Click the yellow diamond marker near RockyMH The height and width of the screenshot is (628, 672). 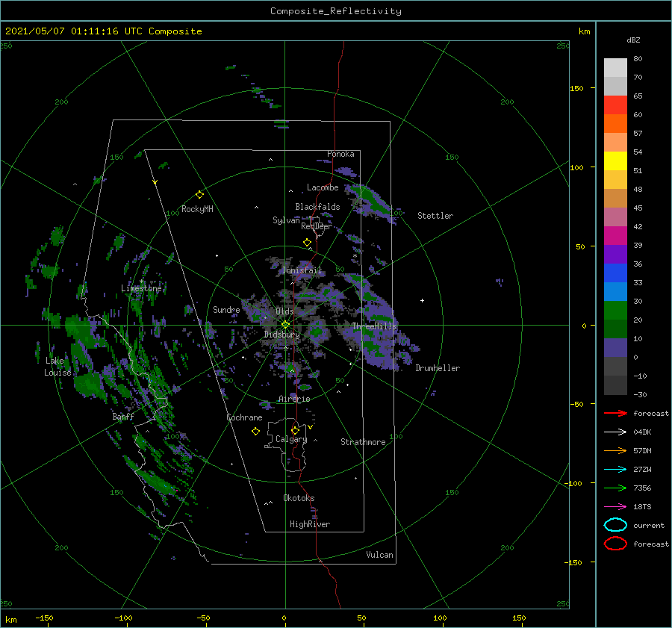pos(199,195)
